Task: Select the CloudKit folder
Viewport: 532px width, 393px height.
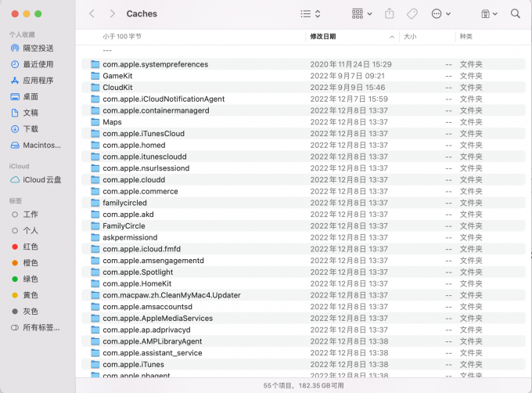Action: point(304,87)
